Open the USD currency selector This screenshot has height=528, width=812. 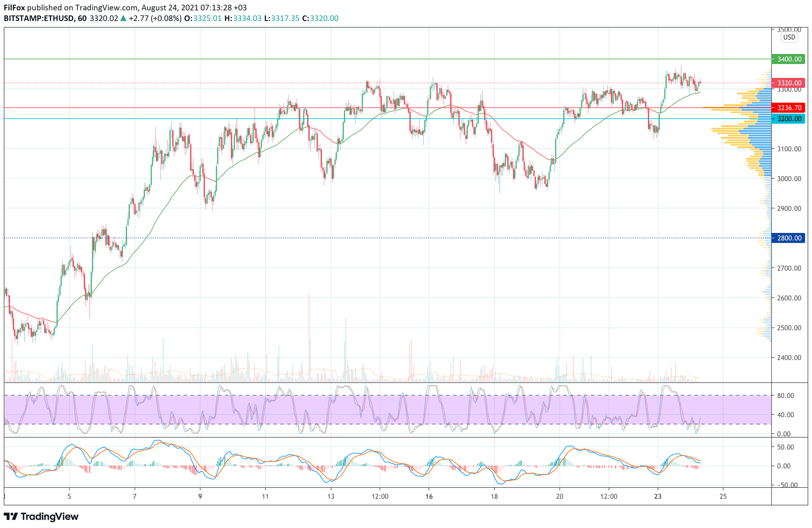click(x=789, y=37)
